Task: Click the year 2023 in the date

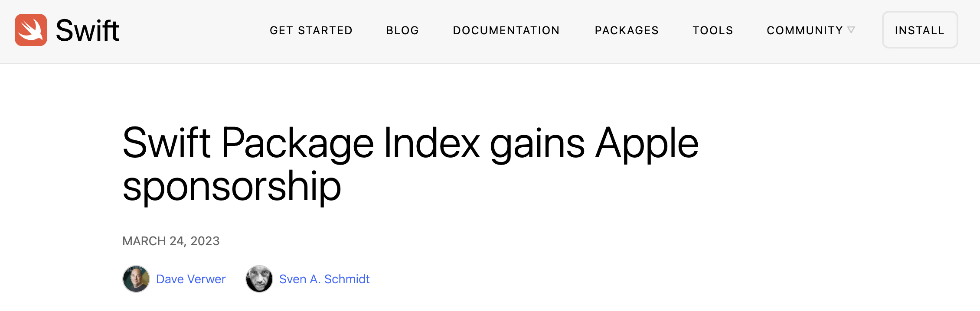Action: (205, 241)
